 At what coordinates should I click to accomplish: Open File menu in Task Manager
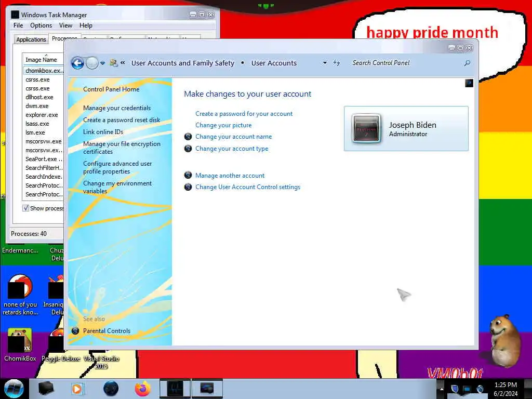point(18,25)
